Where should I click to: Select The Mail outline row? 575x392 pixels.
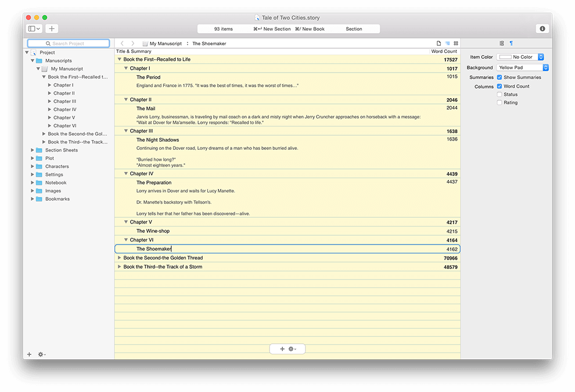[287, 115]
